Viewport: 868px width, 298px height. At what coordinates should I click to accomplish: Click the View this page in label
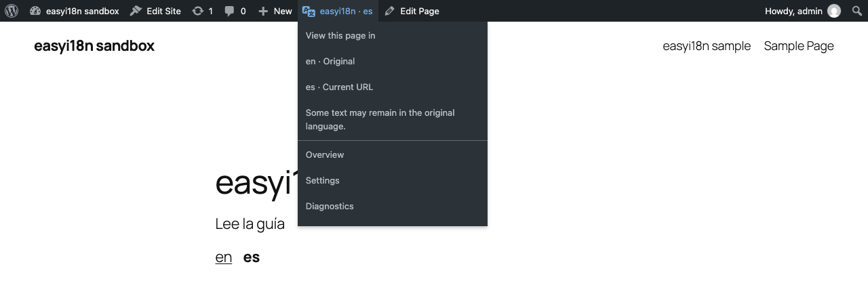click(x=340, y=35)
